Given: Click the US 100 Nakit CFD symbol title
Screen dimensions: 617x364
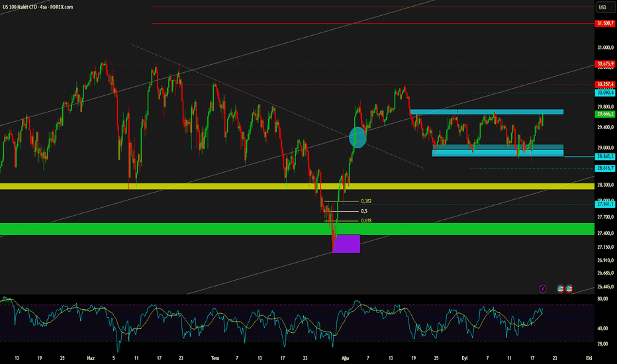Looking at the screenshot, I should coord(38,7).
